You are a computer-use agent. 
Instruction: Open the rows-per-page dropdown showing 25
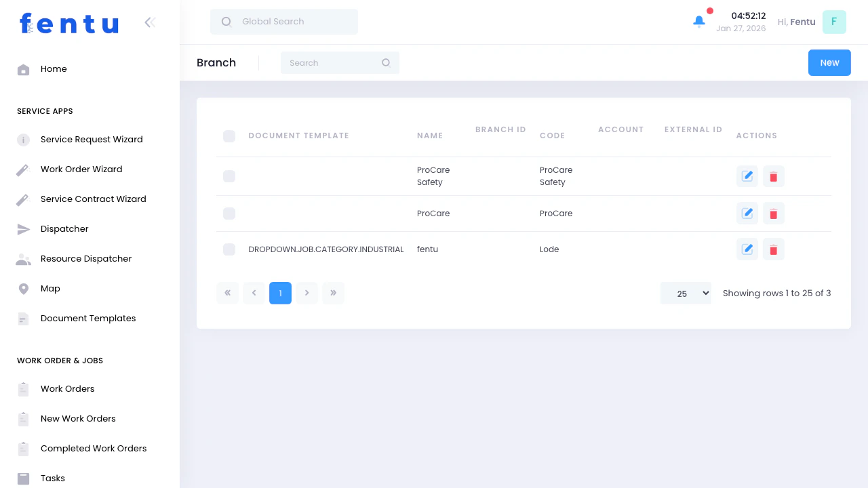(686, 293)
